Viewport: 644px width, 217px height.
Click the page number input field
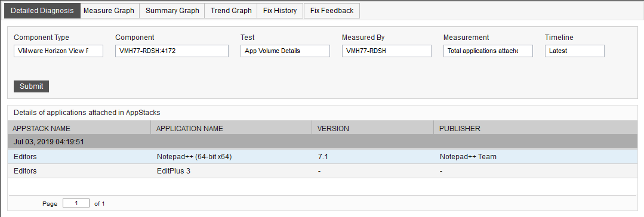(76, 203)
